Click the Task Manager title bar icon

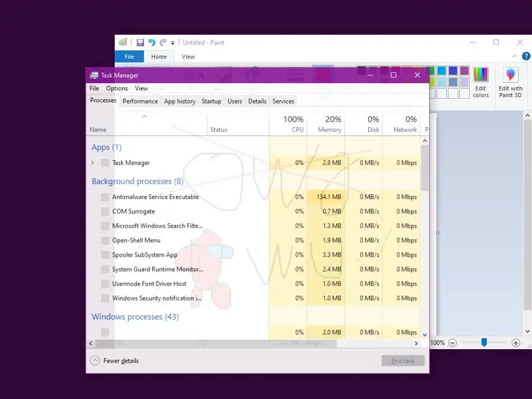tap(94, 75)
